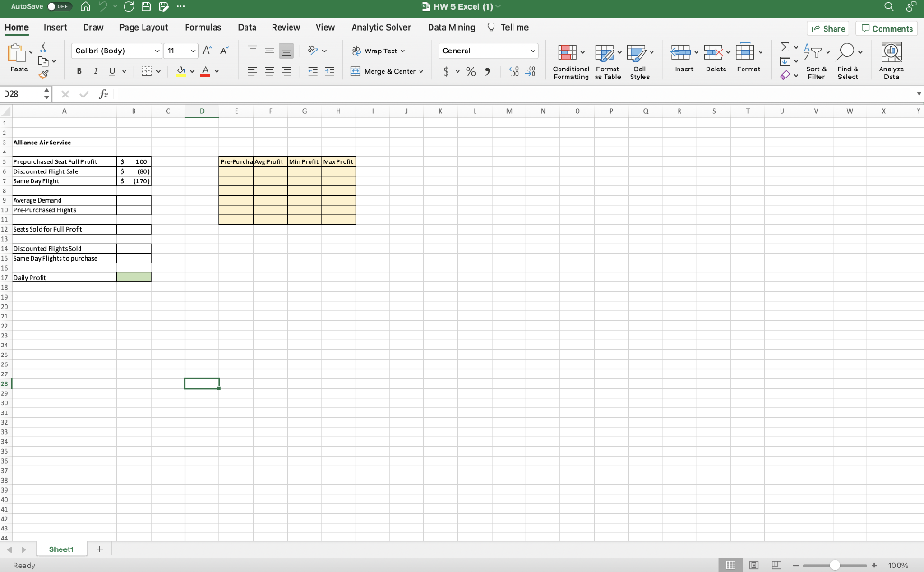
Task: Click Increase Decimal icon
Action: click(513, 71)
